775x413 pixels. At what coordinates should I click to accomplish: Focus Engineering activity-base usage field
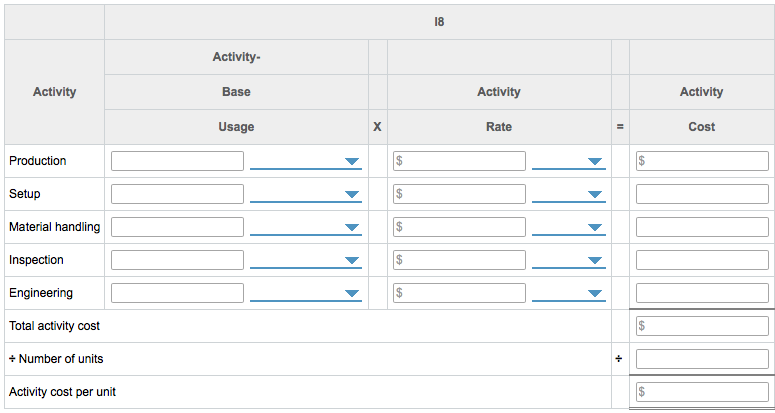tap(177, 293)
